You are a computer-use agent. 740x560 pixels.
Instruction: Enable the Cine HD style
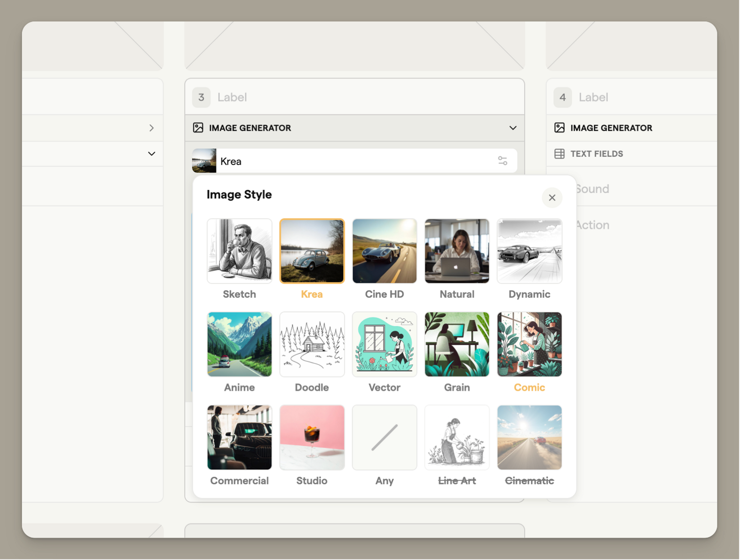tap(384, 251)
